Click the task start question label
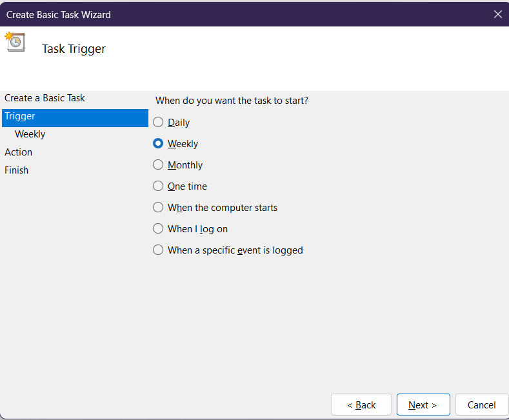The image size is (509, 420). [232, 101]
